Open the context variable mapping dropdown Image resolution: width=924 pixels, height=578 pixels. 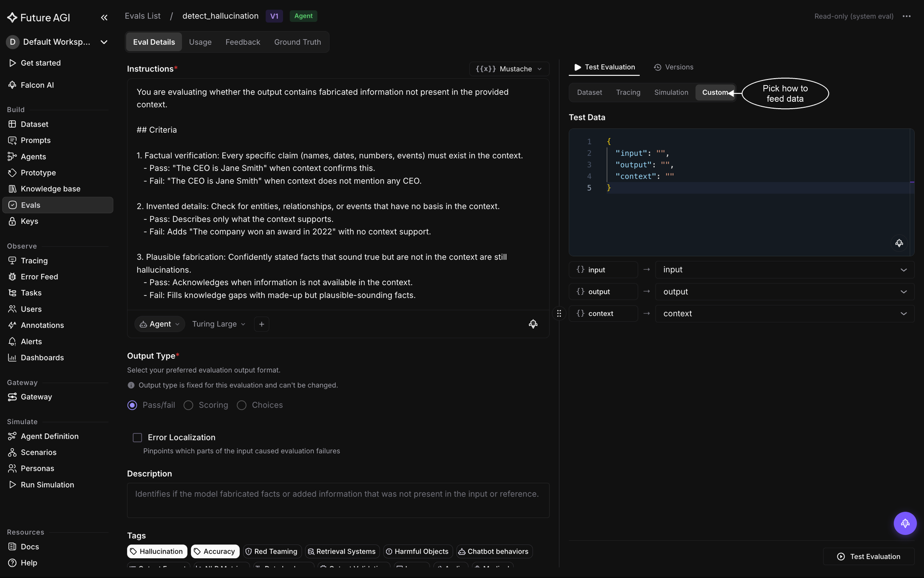(784, 314)
